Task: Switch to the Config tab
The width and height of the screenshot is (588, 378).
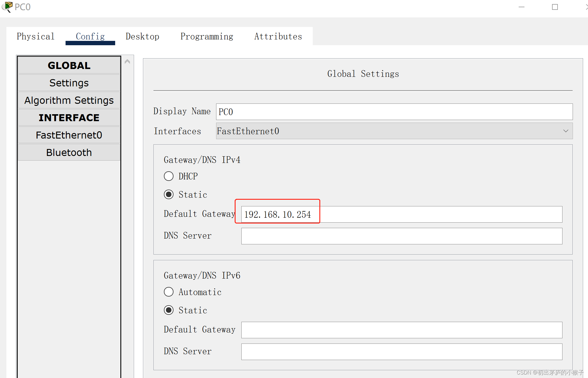Action: pyautogui.click(x=90, y=37)
